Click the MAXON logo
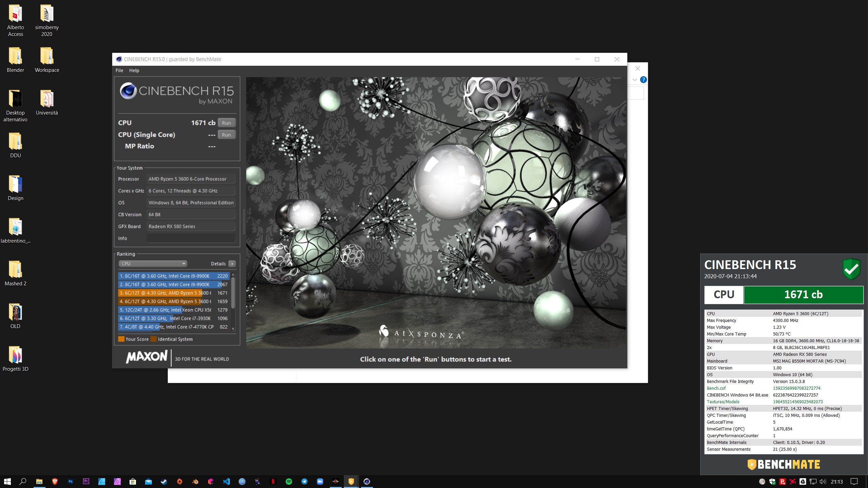Image resolution: width=868 pixels, height=488 pixels. click(146, 357)
